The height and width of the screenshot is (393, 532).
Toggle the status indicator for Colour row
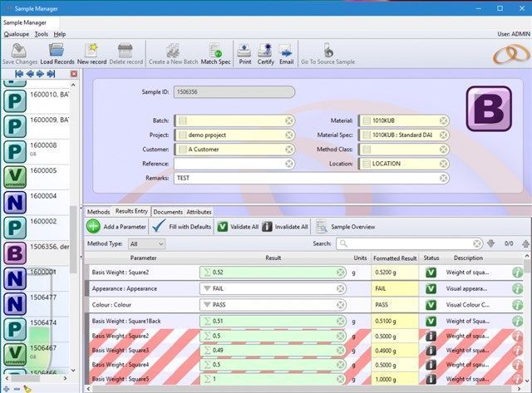[431, 304]
